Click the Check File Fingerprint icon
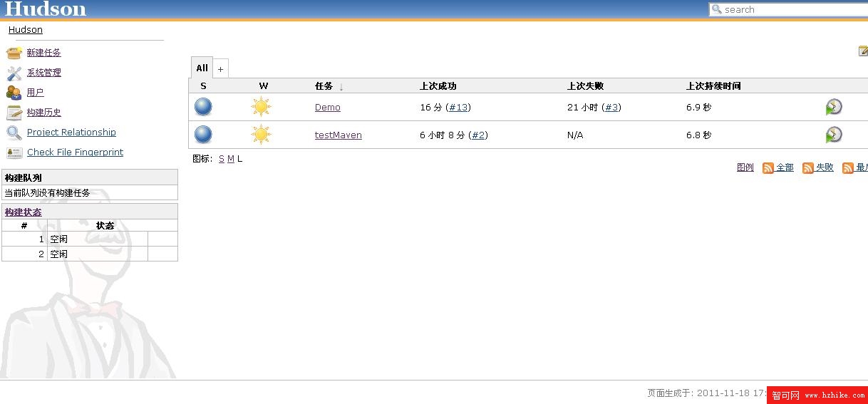 [x=14, y=152]
